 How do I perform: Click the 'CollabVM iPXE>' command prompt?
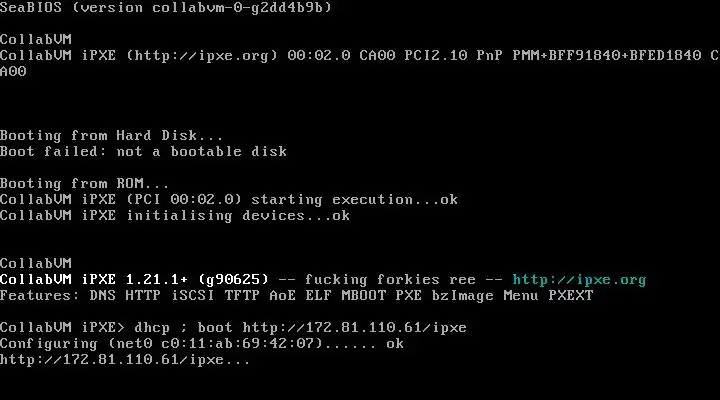pos(62,328)
